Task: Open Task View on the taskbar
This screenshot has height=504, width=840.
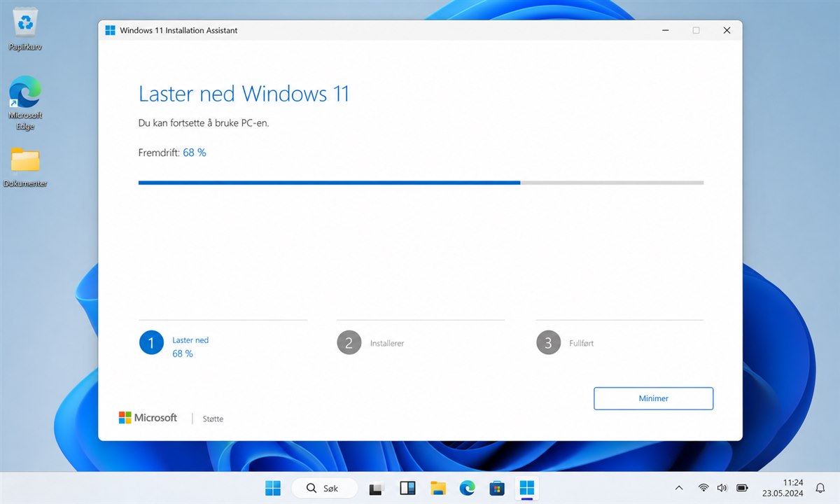Action: [x=377, y=488]
